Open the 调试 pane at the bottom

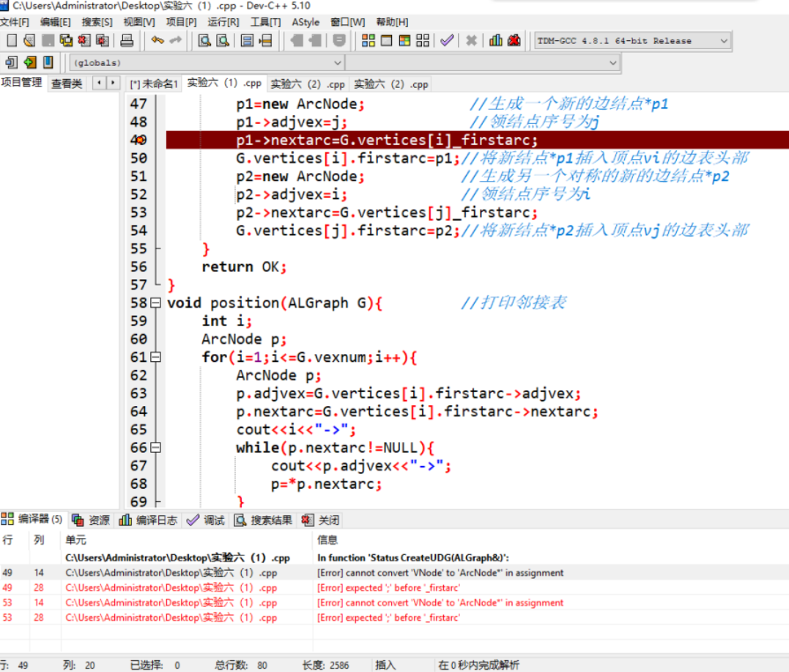click(208, 520)
